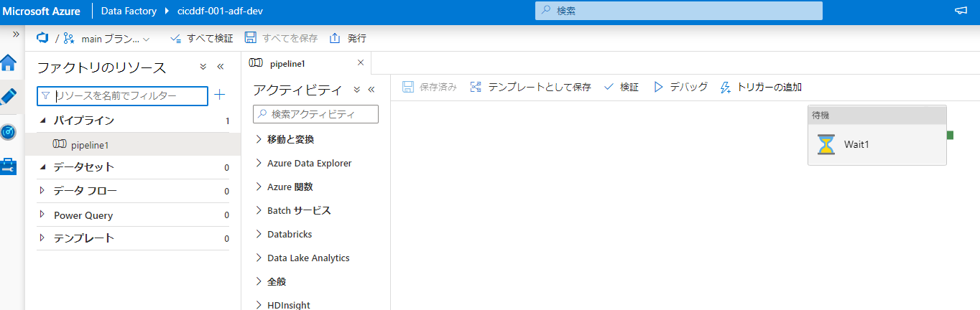Viewport: 980px width, 310px height.
Task: Click the Azure DevOps repo icon
Action: coord(42,38)
